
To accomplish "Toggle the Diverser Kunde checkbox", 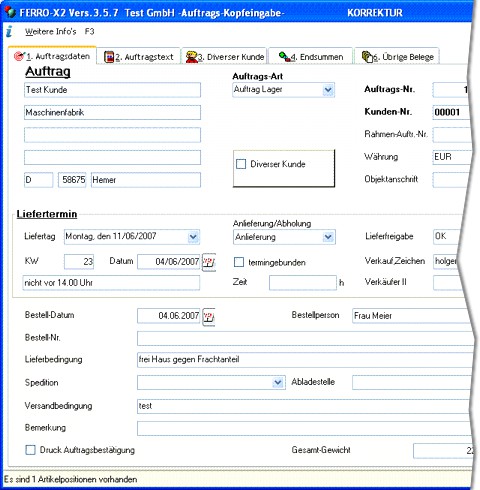I will (241, 164).
